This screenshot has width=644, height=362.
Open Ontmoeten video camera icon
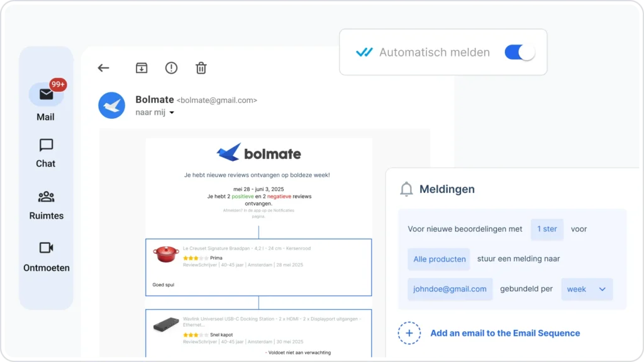[46, 248]
